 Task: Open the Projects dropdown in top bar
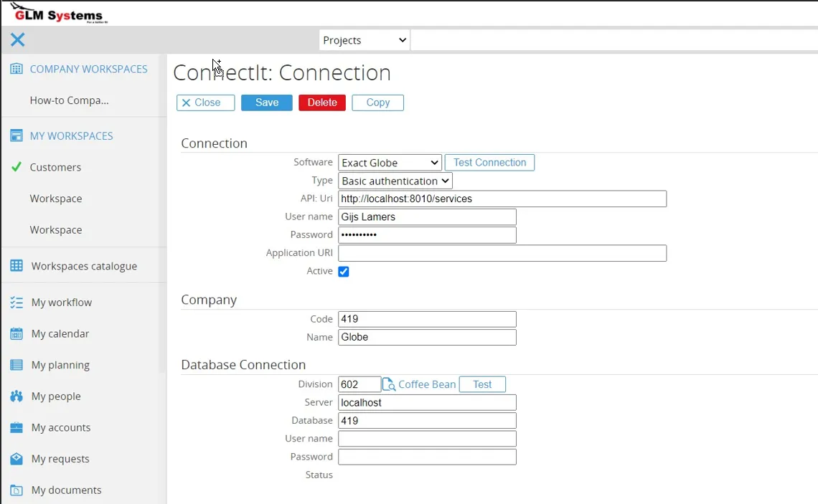click(364, 40)
